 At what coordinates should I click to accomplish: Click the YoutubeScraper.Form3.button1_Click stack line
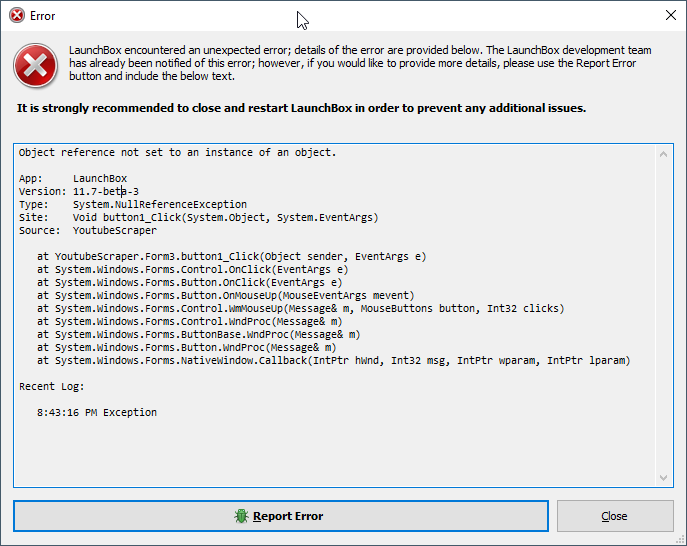pyautogui.click(x=231, y=256)
